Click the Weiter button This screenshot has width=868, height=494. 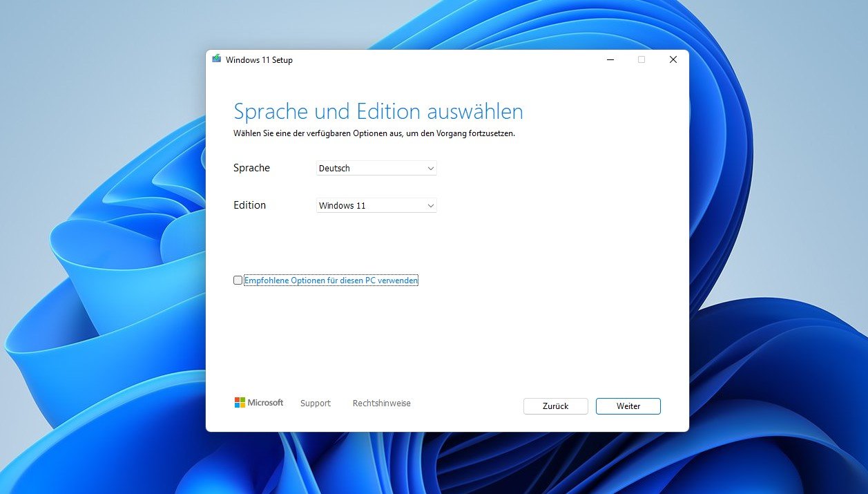coord(627,406)
